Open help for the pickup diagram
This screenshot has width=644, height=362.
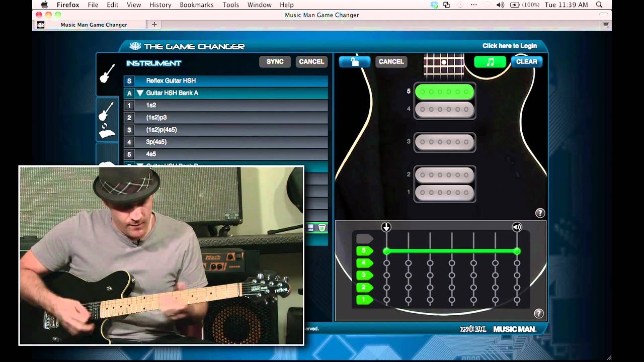tap(540, 213)
